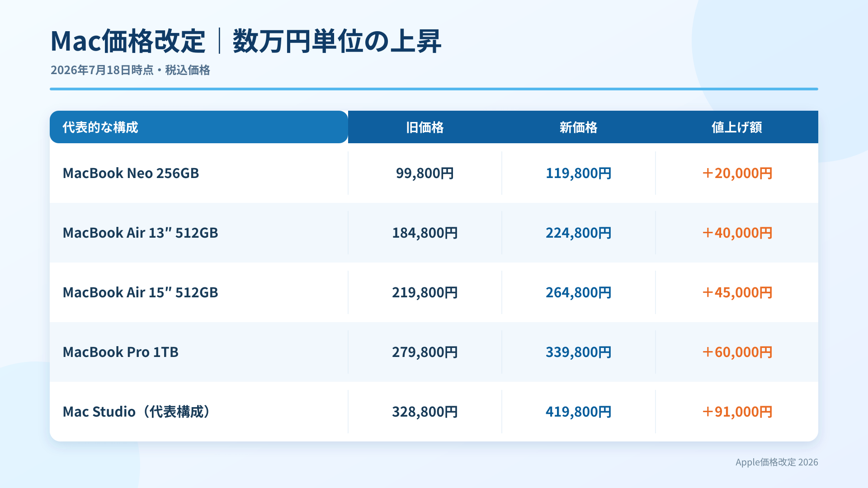Click the increase amount '+40,000円'
Viewport: 868px width, 488px height.
[736, 233]
